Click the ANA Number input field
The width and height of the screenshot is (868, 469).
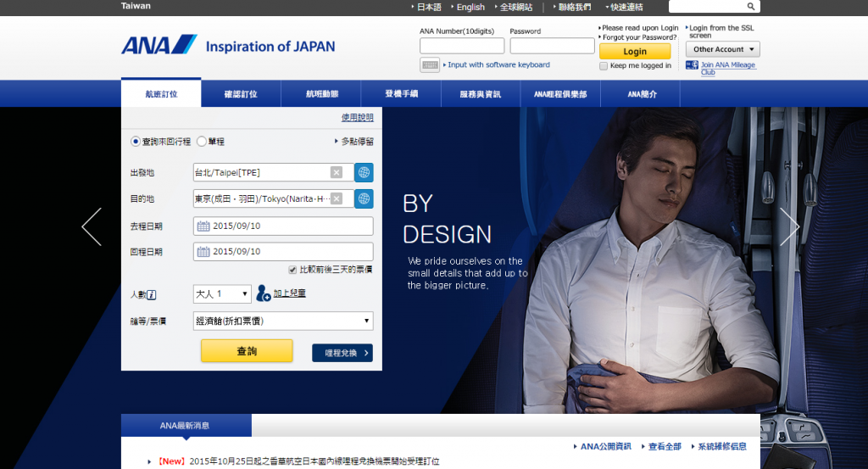click(462, 46)
